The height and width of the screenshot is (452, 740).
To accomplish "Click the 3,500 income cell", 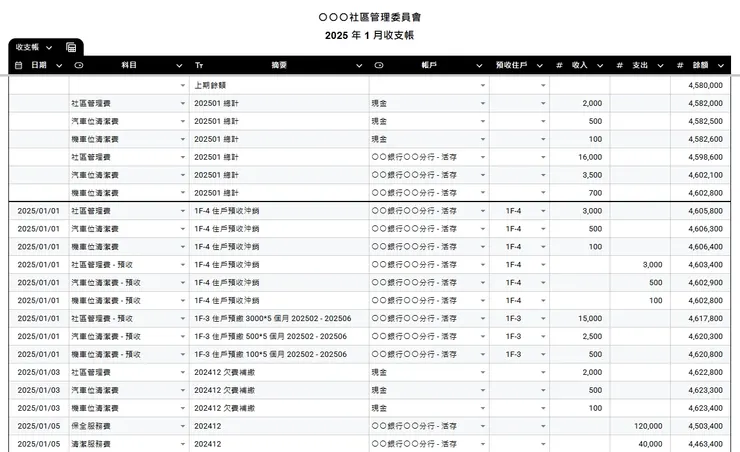I will point(580,175).
